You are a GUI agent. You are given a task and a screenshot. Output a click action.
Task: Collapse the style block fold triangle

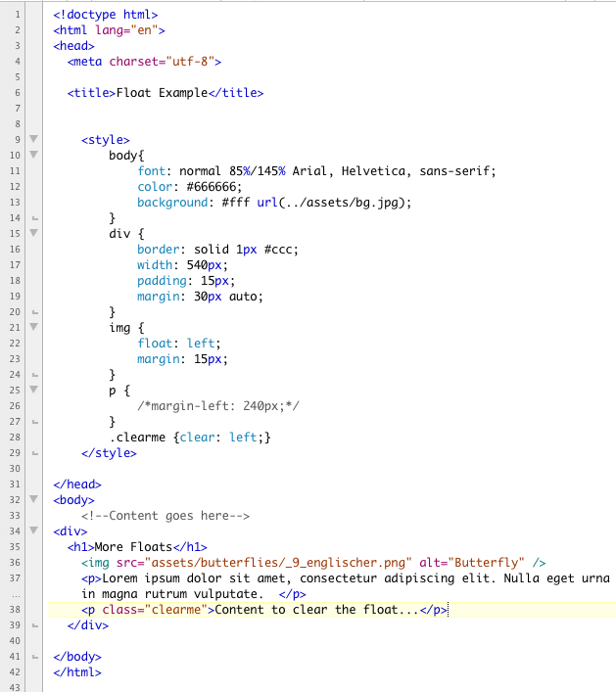(x=34, y=140)
